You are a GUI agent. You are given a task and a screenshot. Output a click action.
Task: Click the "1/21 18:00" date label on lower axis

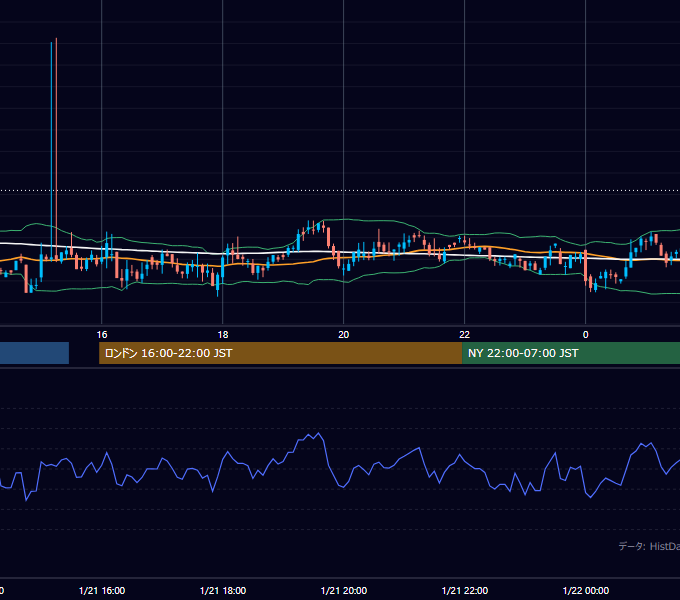(x=223, y=590)
